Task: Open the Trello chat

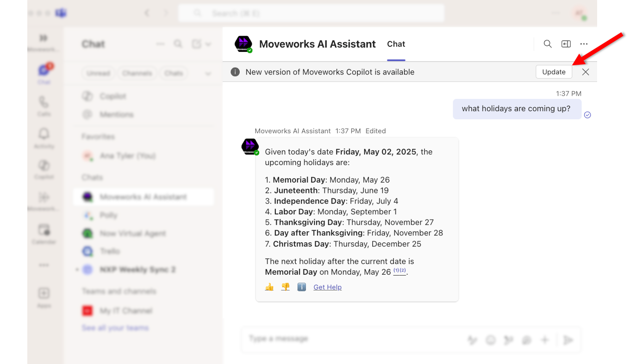Action: pos(143,251)
